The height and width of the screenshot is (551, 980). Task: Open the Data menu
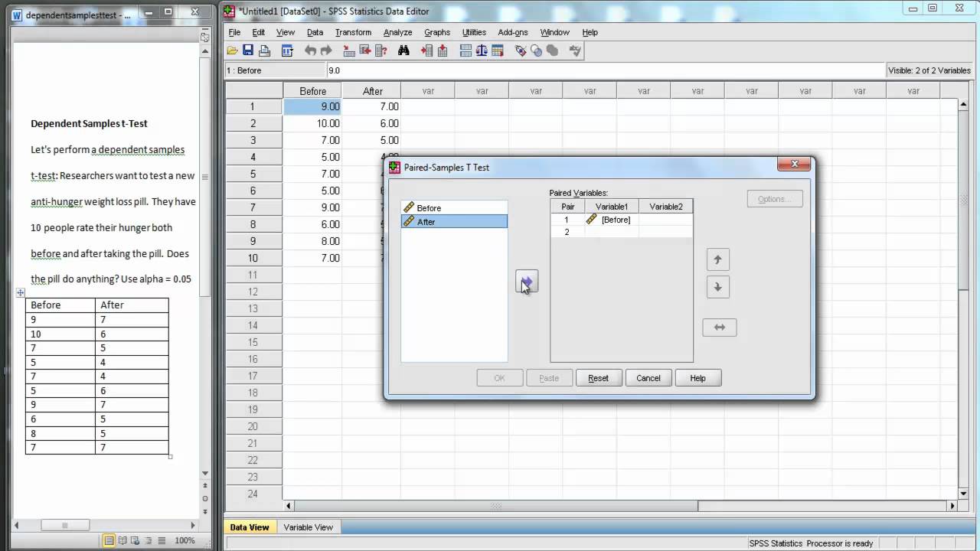315,32
